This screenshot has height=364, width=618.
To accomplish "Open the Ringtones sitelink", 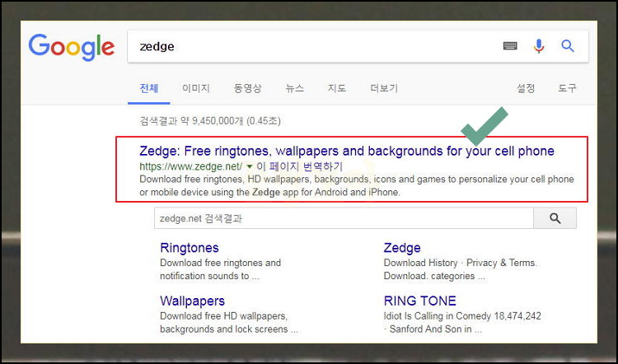I will (x=190, y=248).
